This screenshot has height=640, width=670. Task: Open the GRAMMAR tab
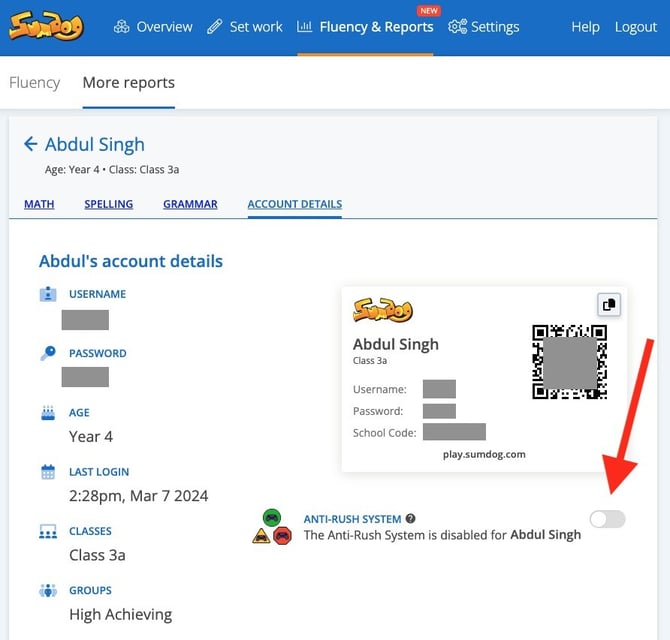[190, 204]
